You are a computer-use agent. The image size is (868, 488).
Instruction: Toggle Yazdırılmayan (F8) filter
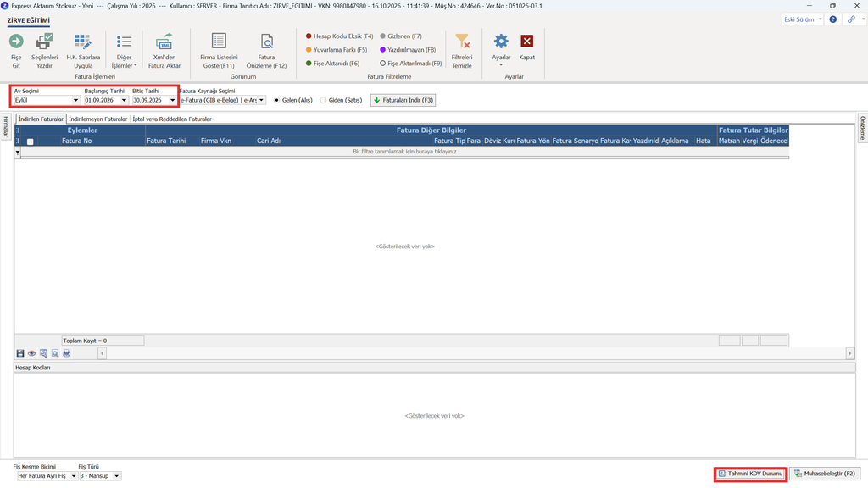click(x=408, y=50)
